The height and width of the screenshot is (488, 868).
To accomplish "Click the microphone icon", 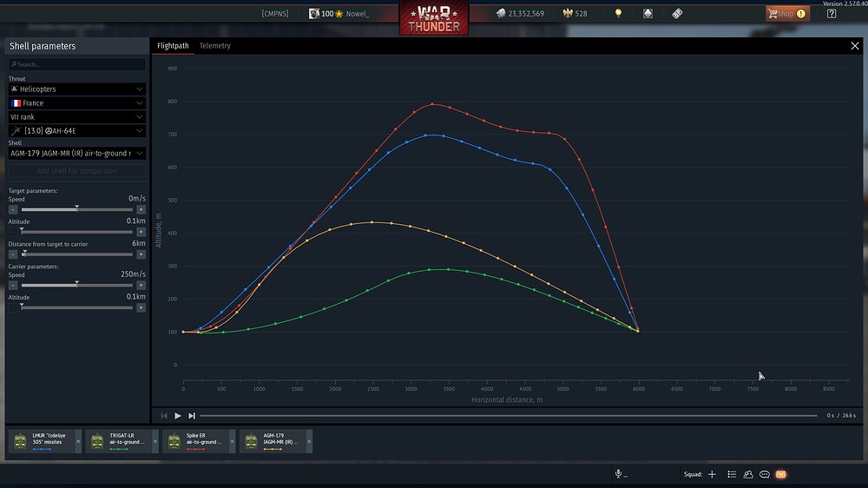I will (618, 473).
